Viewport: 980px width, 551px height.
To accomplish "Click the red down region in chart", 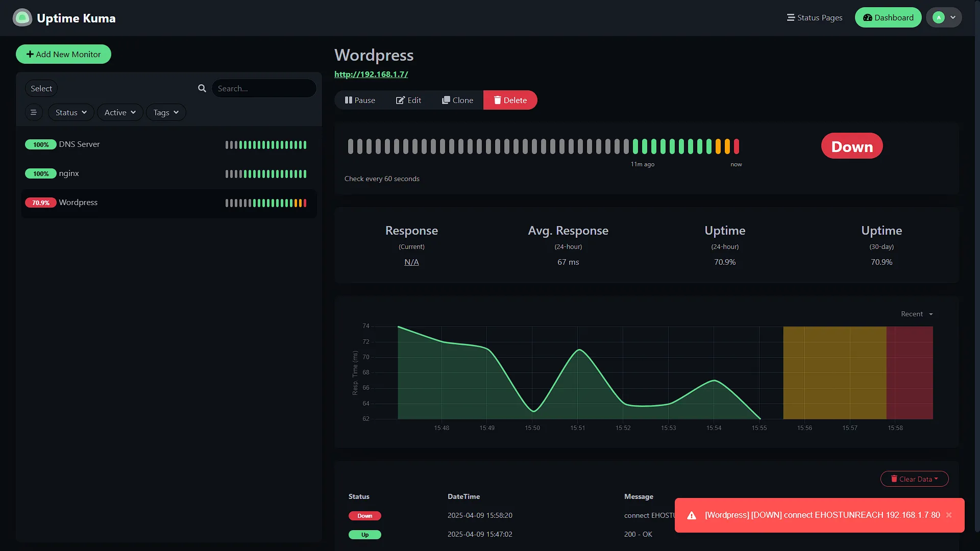I will pyautogui.click(x=910, y=373).
